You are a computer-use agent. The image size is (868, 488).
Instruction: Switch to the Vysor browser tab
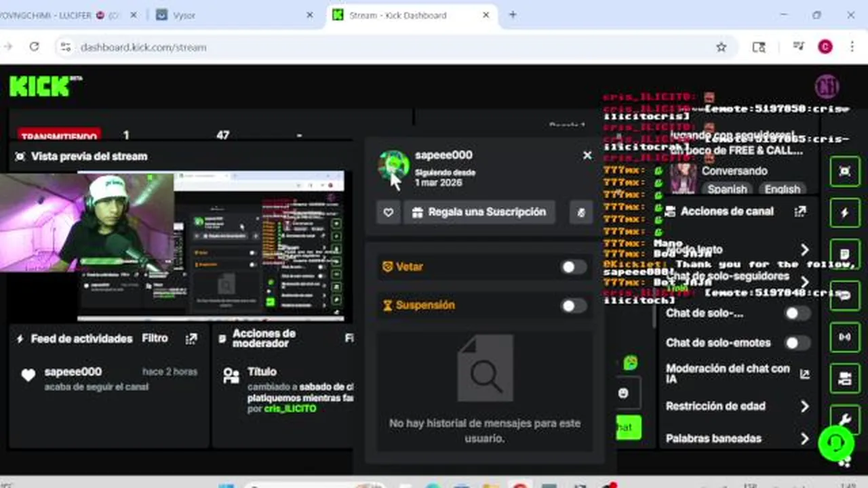pyautogui.click(x=234, y=15)
